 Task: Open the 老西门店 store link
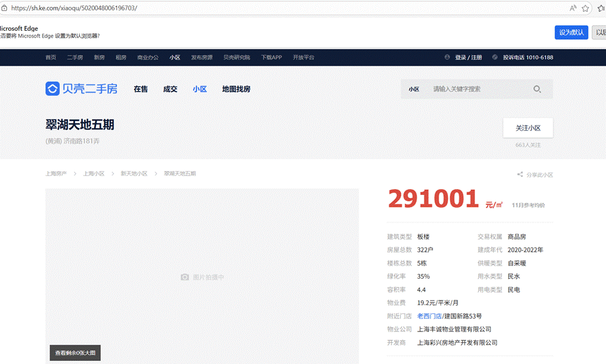[x=429, y=316]
